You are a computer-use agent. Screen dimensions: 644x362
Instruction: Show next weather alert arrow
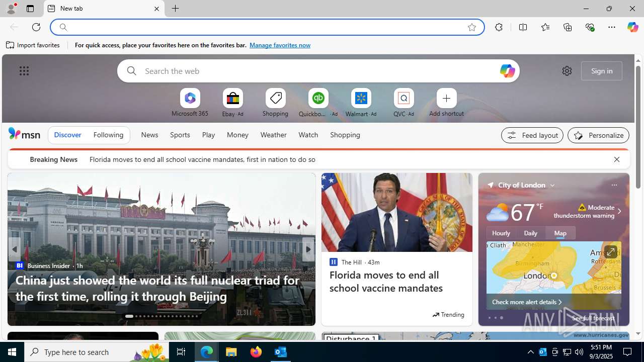[619, 212]
